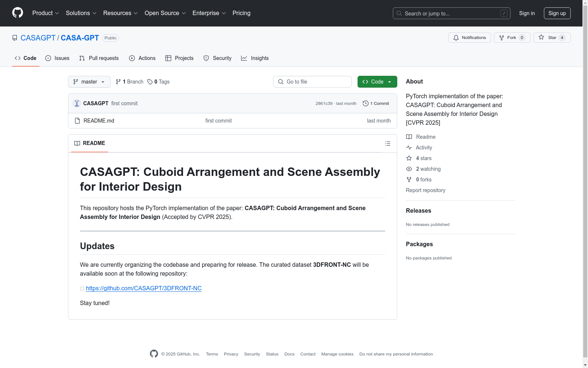Click the book icon on the README tab

tap(77, 143)
